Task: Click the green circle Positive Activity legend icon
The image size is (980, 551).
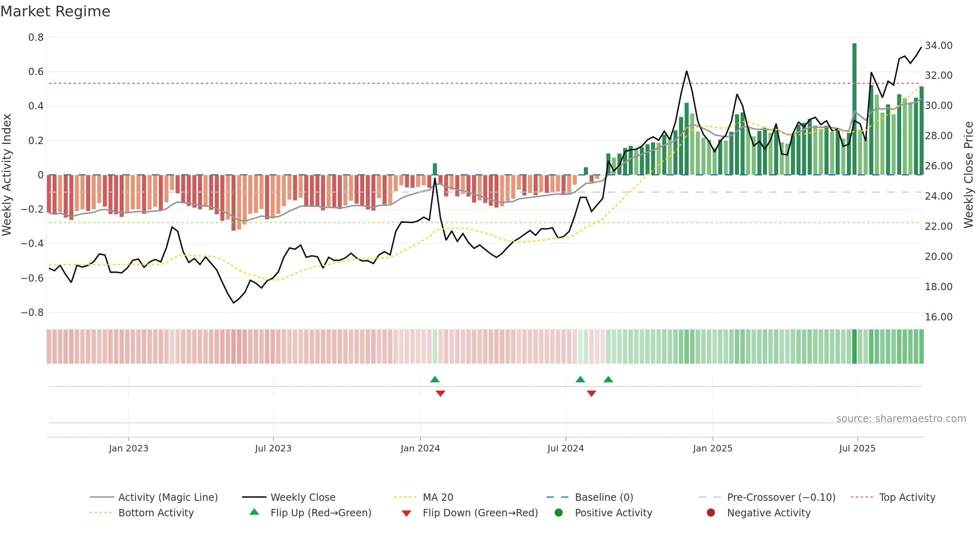Action: tap(559, 513)
